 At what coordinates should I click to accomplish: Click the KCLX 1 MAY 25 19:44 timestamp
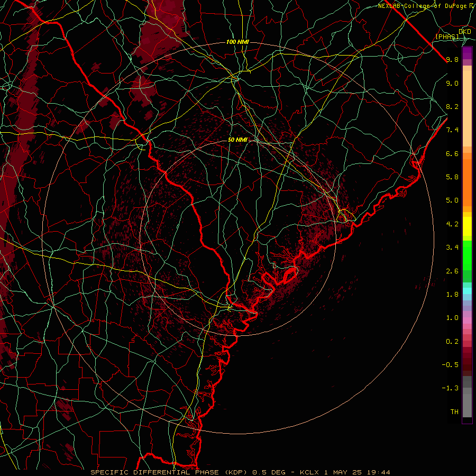click(x=345, y=472)
